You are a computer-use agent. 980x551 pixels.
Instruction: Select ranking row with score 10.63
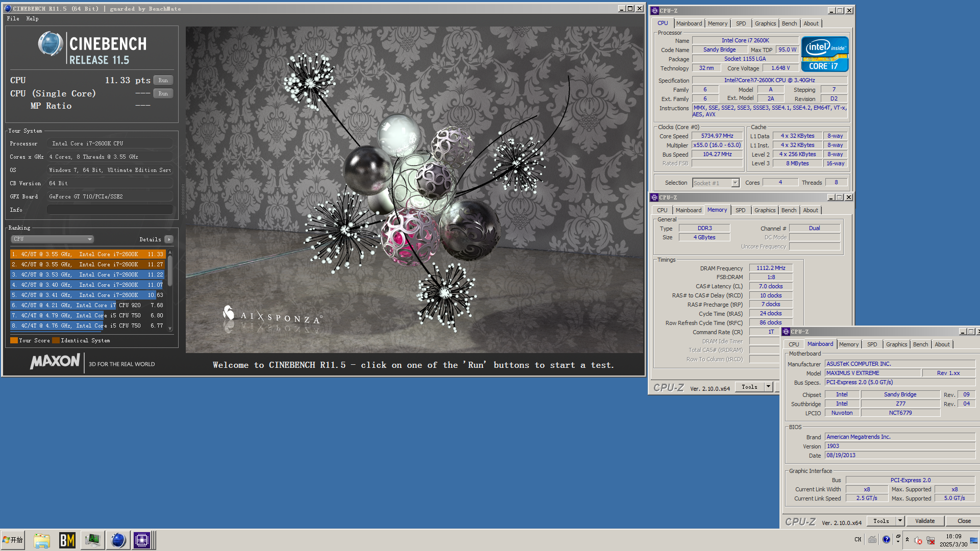(88, 295)
